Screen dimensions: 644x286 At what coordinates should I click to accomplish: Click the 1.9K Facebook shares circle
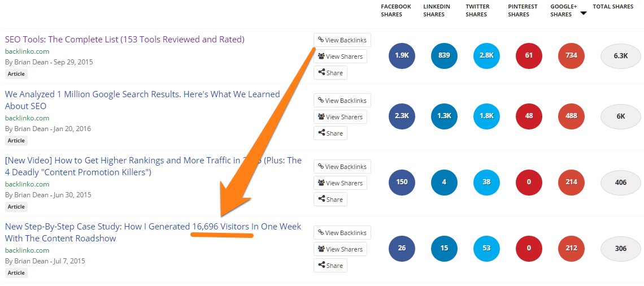(402, 55)
